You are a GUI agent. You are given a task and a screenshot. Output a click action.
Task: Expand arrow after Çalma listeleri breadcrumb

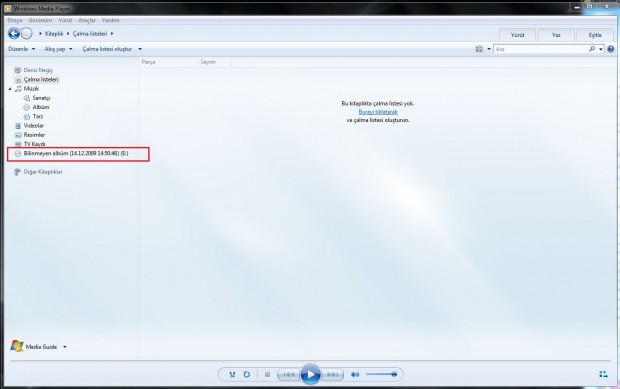[112, 34]
